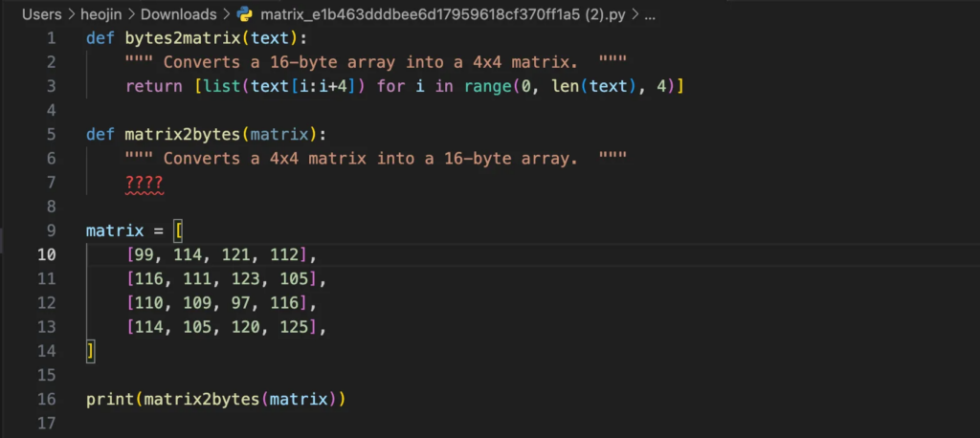Click the 'return' keyword on line 3

(x=154, y=86)
